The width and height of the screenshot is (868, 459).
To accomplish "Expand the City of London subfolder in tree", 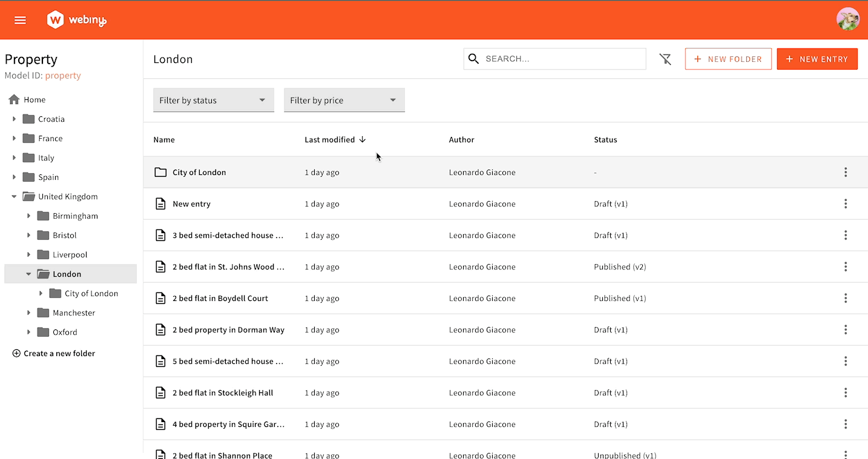I will [41, 294].
